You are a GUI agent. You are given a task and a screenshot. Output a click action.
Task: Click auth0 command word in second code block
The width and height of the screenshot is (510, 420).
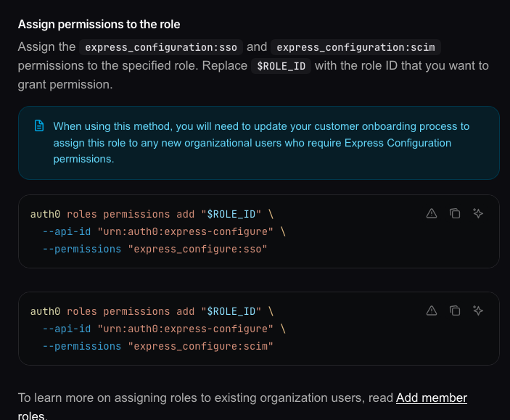pyautogui.click(x=45, y=311)
